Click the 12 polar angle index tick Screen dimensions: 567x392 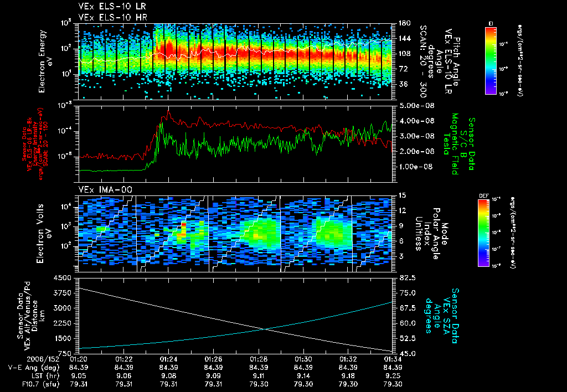402,210
